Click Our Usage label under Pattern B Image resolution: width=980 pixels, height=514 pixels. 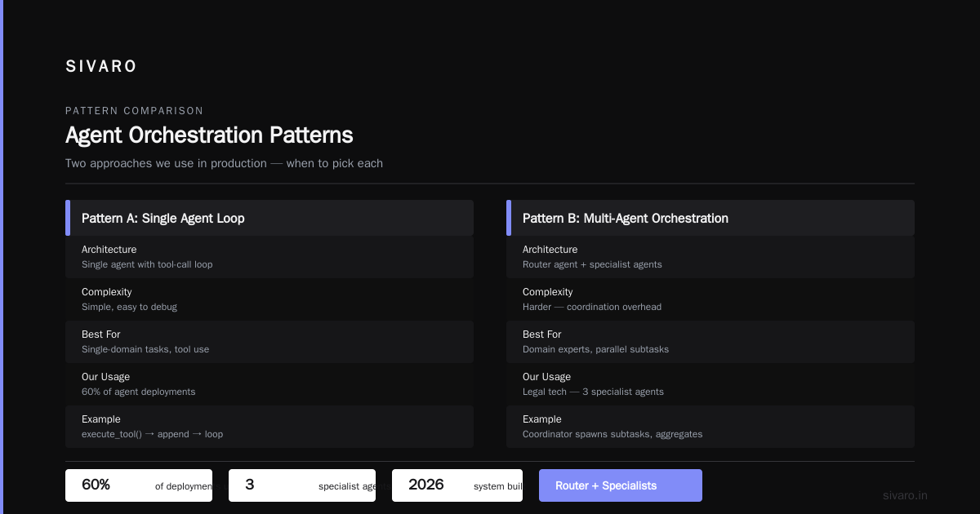547,377
